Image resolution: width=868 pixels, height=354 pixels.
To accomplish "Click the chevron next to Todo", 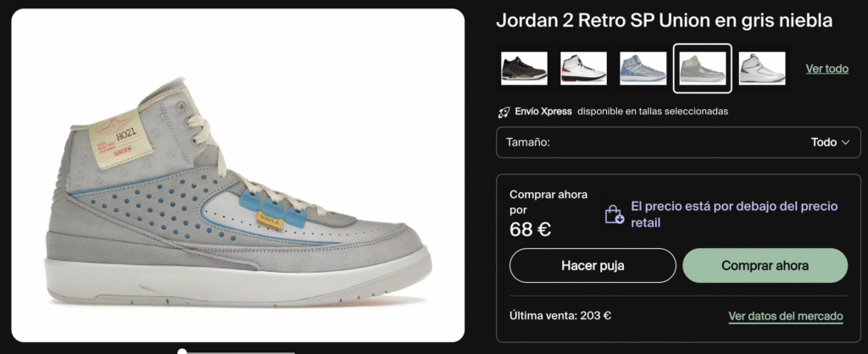I will pos(845,143).
